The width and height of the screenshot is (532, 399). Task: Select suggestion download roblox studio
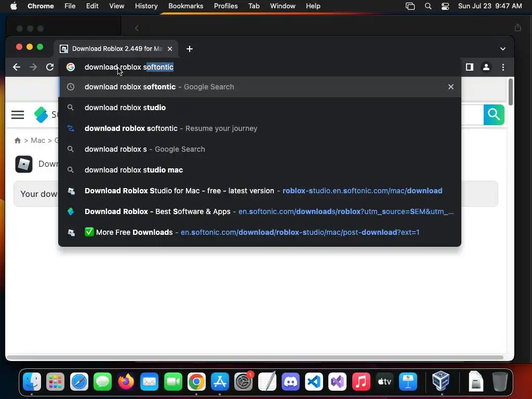pyautogui.click(x=260, y=108)
